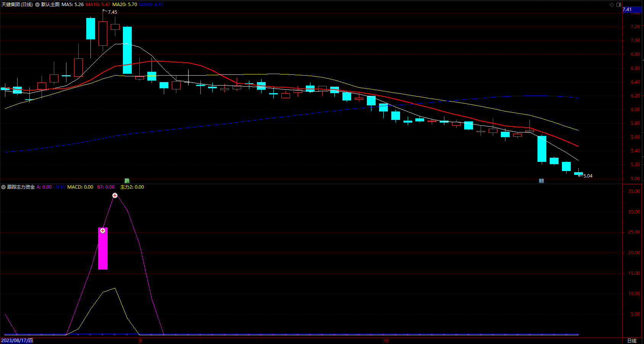Click the 7.45 high price label

(x=113, y=12)
